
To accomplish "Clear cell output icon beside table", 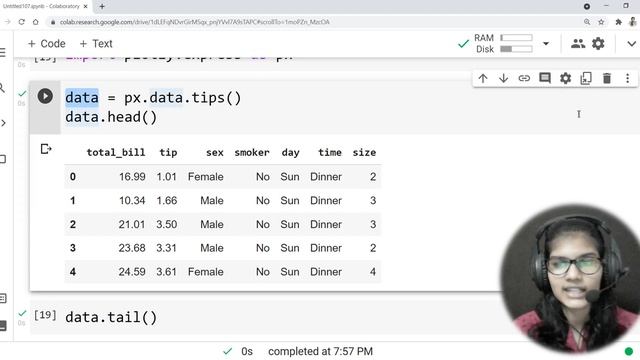I will (46, 149).
